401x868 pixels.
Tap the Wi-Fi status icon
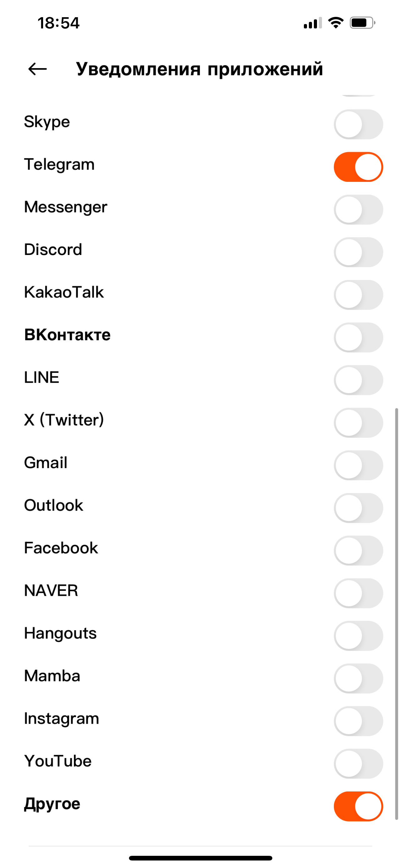point(335,23)
